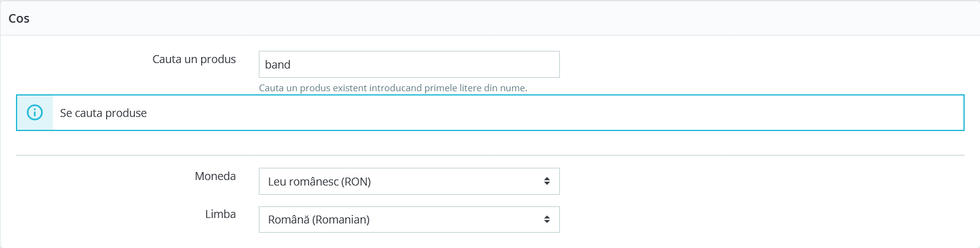
Task: Click the light blue info alert box
Action: pos(490,113)
